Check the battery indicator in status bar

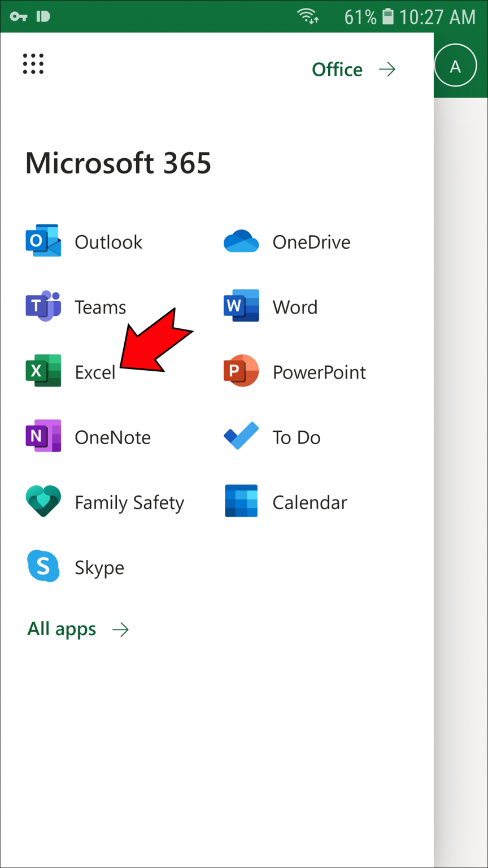387,16
